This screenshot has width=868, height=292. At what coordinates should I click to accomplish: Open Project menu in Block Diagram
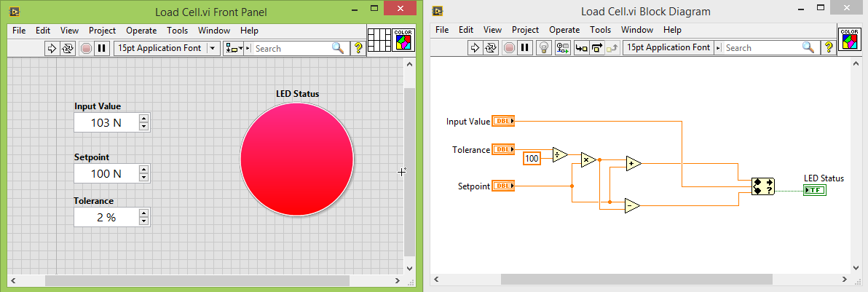click(x=525, y=30)
